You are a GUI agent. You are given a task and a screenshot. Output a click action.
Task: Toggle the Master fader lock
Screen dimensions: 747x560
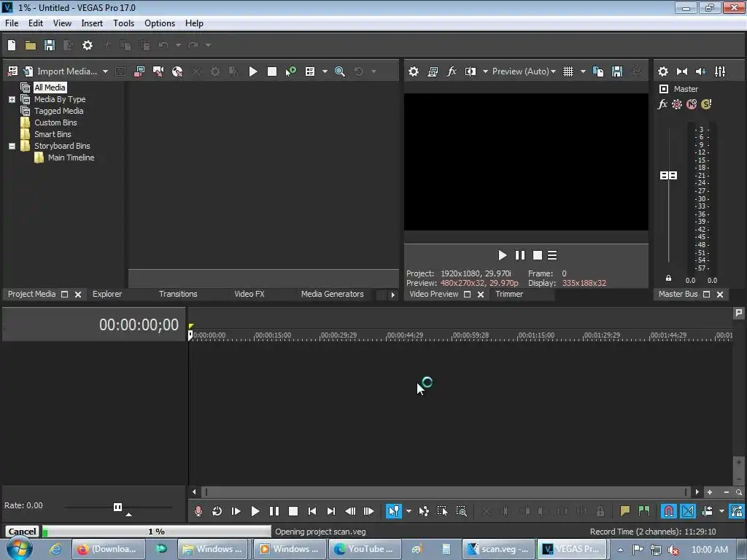(668, 278)
